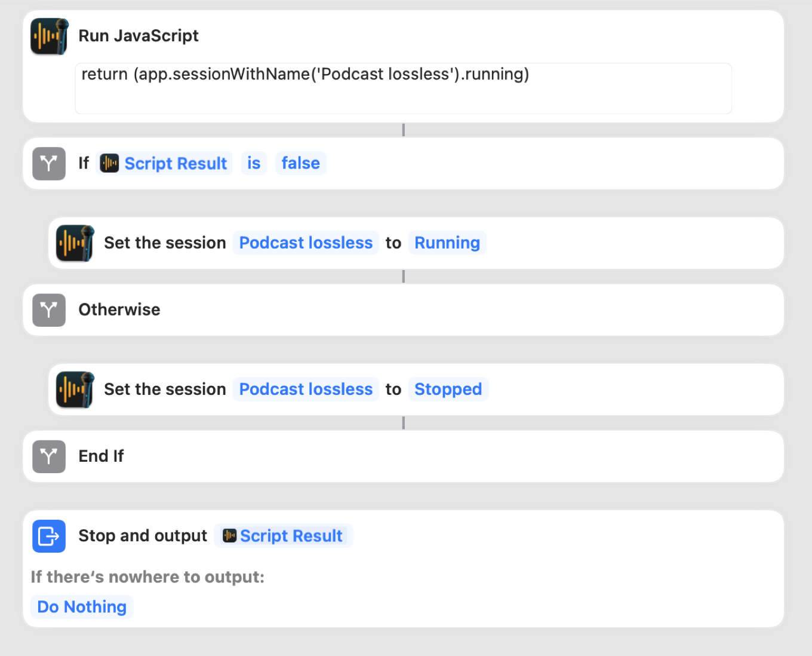Click the Audio Hijack icon on the Running session action
The height and width of the screenshot is (656, 812).
tap(75, 243)
